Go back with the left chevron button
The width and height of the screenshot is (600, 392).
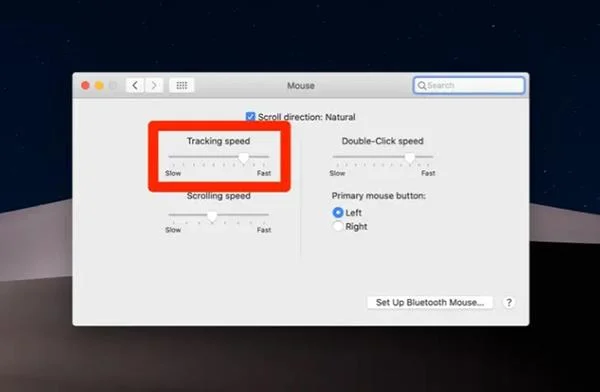coord(135,85)
